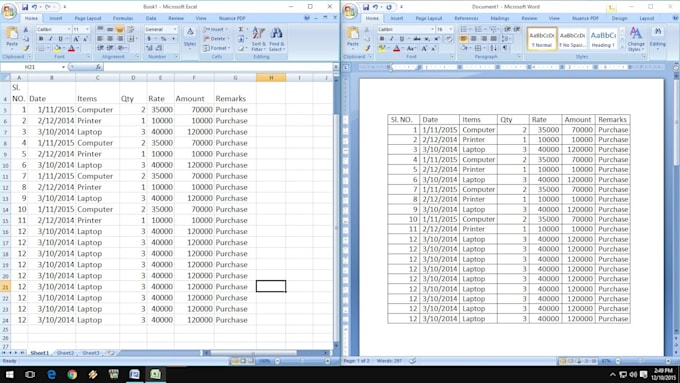Click Change Styles in Word

[x=636, y=39]
